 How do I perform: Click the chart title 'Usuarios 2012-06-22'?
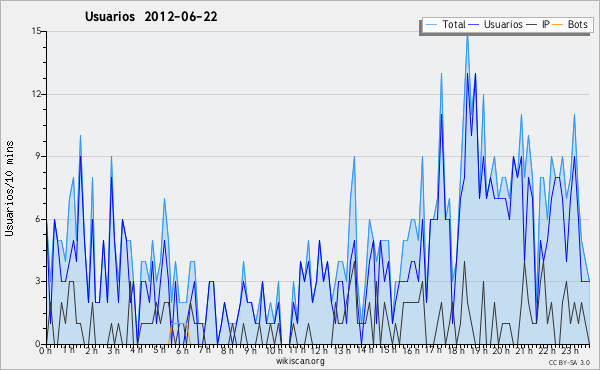point(151,16)
